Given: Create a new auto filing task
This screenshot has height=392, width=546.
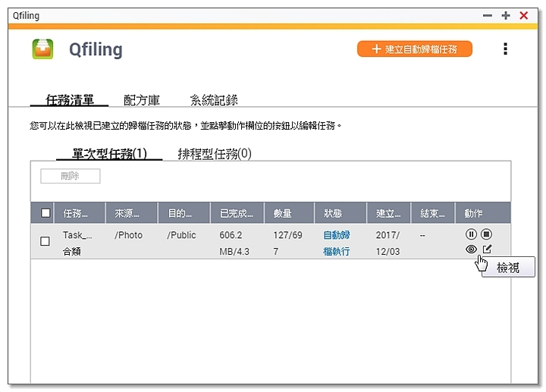Looking at the screenshot, I should [x=414, y=49].
